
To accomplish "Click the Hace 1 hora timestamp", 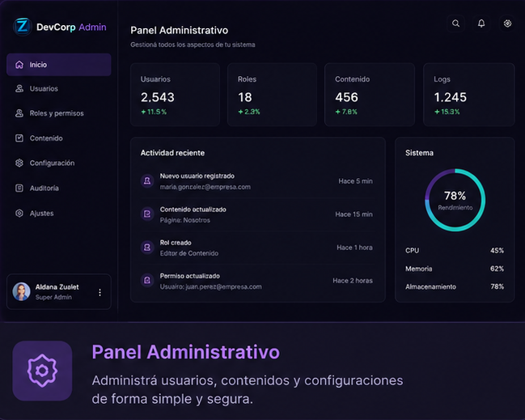I will (354, 248).
